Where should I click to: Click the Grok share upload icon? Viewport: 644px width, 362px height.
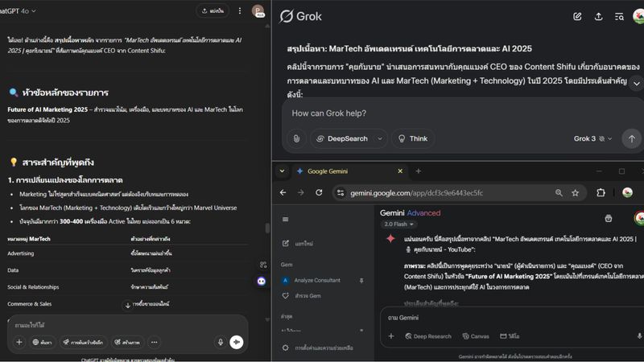point(598,16)
